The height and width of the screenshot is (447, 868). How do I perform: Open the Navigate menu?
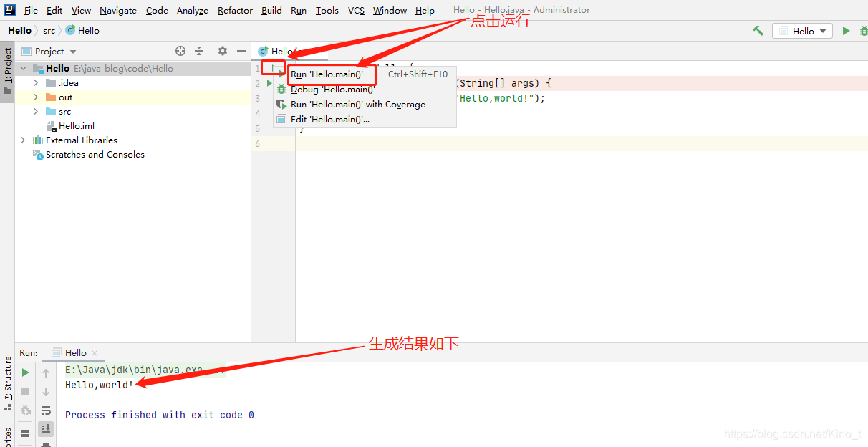pyautogui.click(x=118, y=11)
